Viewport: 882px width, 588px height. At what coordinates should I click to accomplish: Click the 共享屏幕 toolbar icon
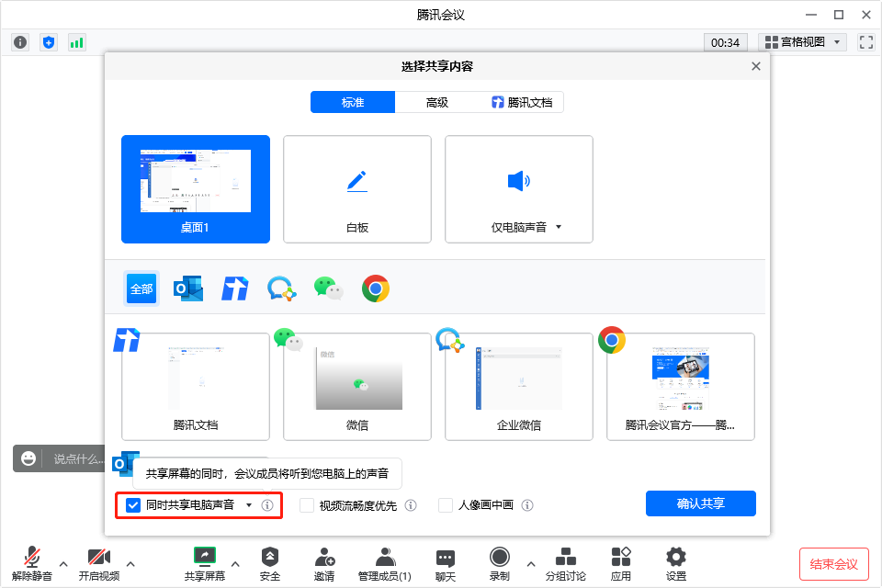(205, 557)
